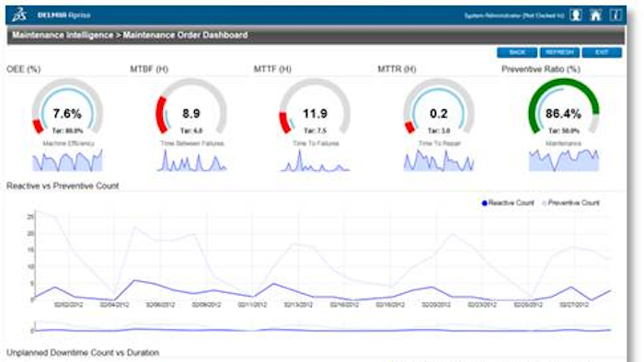644x362 pixels.
Task: Click Maintenance Intelligence breadcrumb link
Action: [63, 35]
